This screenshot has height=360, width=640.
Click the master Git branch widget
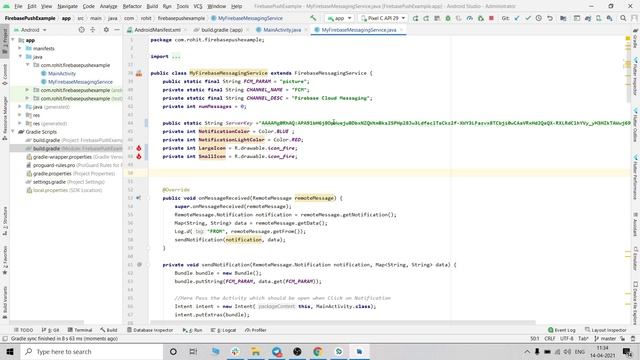[x=605, y=339]
